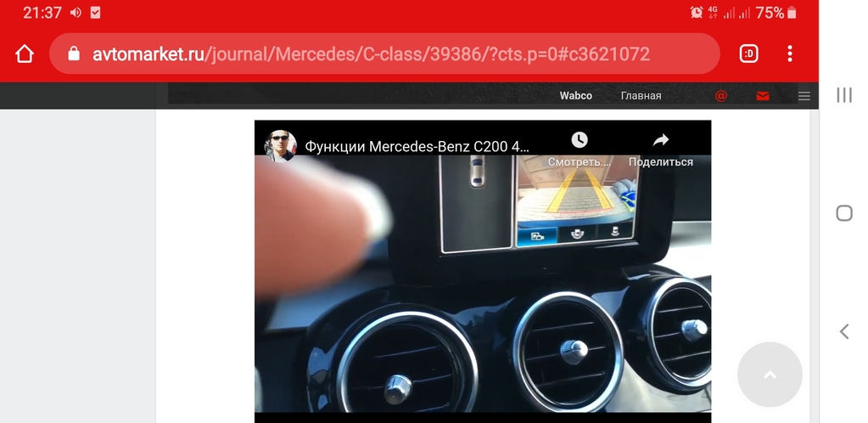
Task: Tap the alarm icon in status bar
Action: (697, 12)
